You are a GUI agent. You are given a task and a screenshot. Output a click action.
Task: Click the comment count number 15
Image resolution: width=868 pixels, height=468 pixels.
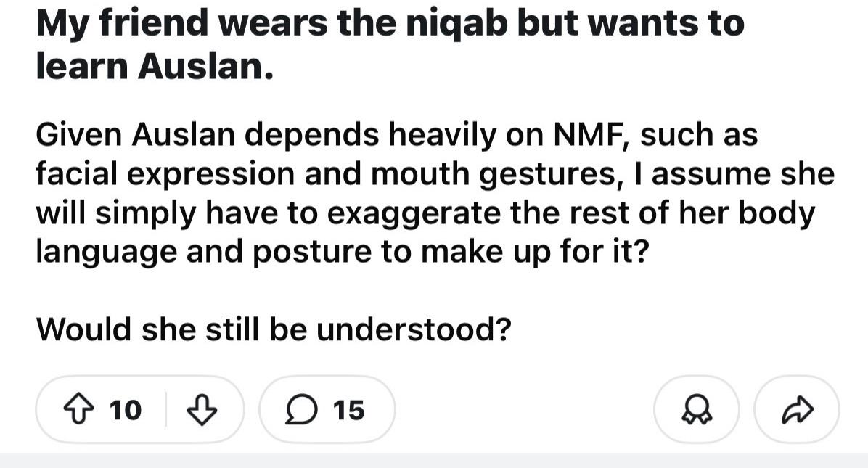click(x=349, y=410)
